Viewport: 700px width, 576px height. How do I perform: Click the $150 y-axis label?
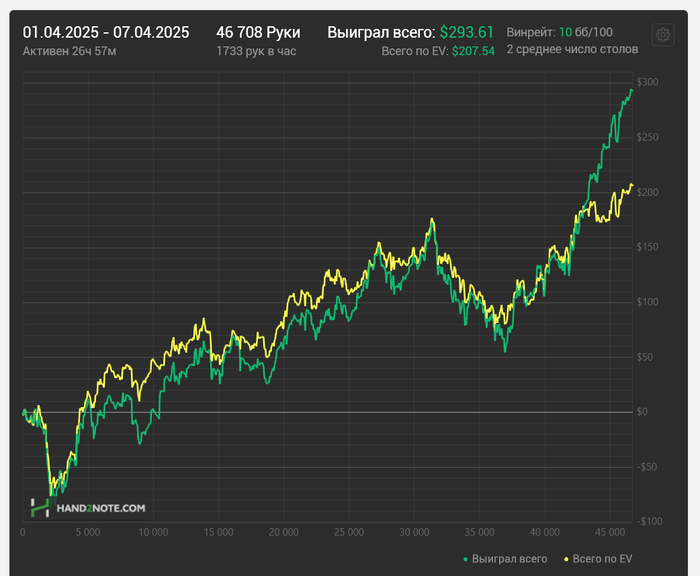point(647,247)
